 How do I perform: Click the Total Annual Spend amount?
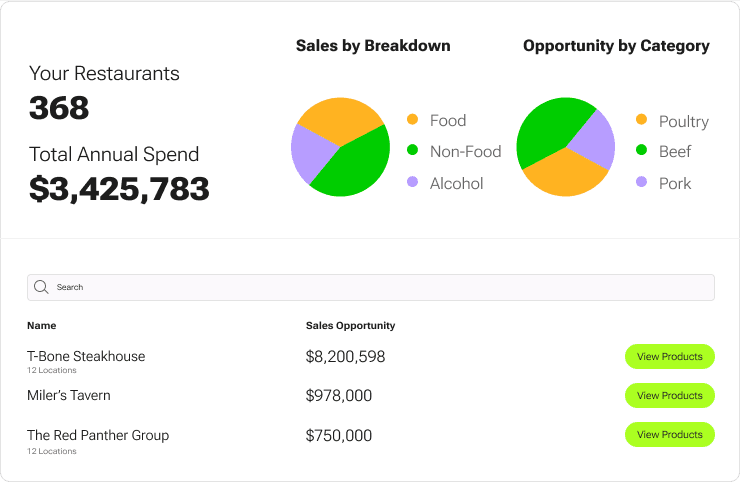(119, 188)
